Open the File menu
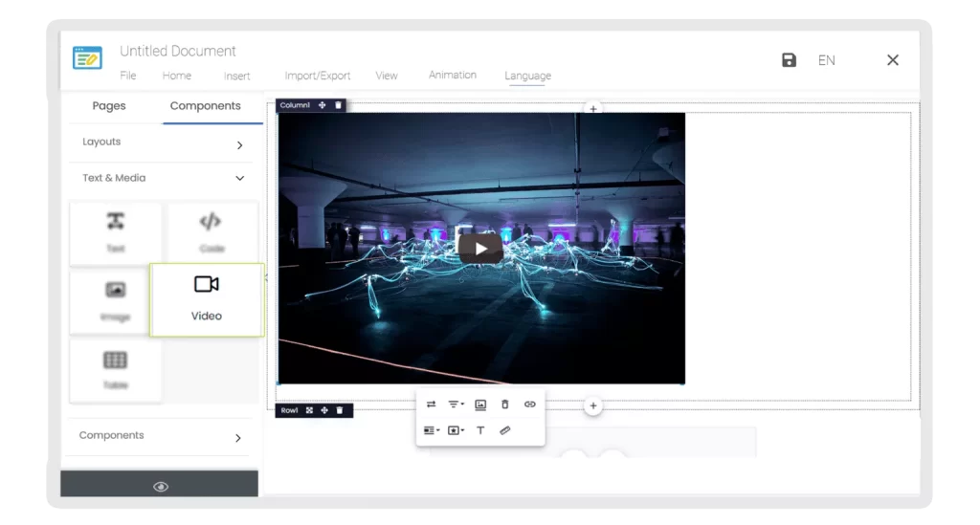 (128, 76)
